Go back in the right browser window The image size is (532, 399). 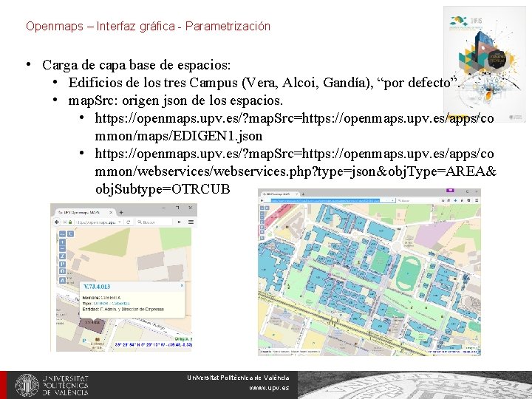coord(262,200)
